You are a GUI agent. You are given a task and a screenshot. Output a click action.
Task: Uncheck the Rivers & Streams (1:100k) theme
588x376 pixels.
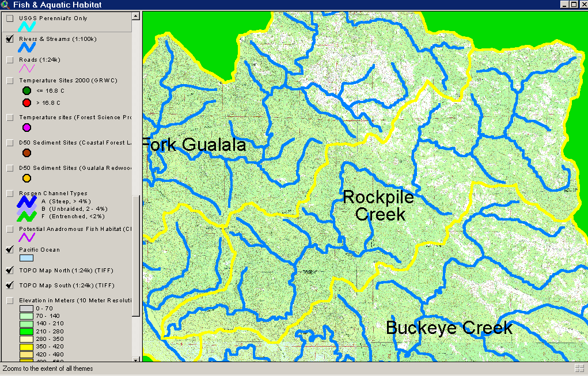click(x=10, y=39)
